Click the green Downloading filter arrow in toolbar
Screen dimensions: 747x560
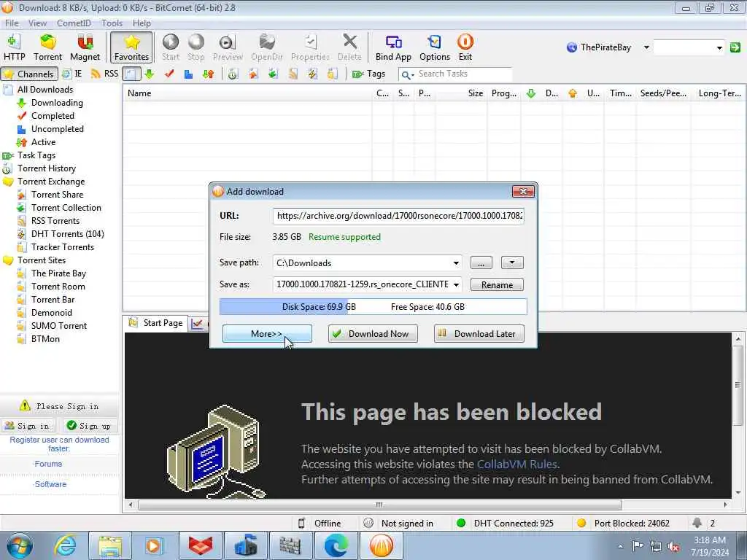pyautogui.click(x=149, y=74)
